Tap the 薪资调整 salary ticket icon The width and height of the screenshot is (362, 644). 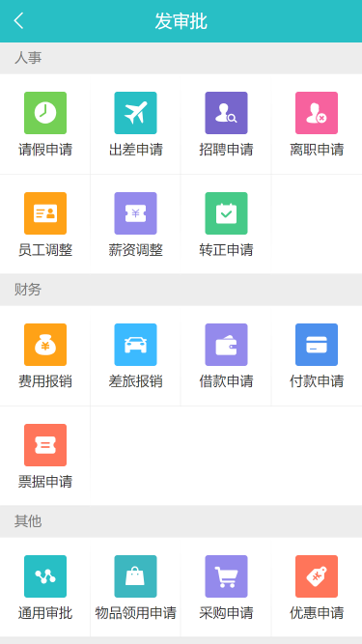click(x=135, y=213)
